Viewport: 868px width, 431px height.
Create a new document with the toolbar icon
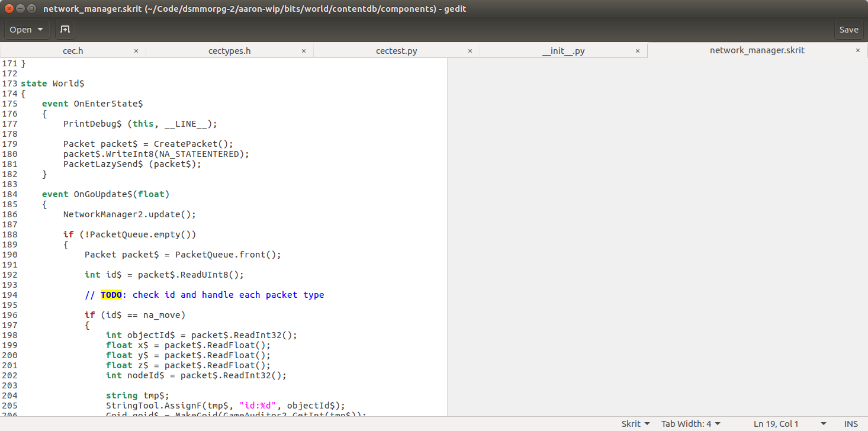[65, 30]
